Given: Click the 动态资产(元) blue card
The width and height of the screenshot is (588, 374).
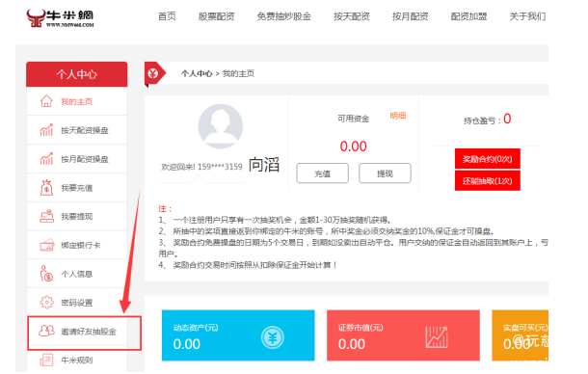Looking at the screenshot, I should pyautogui.click(x=238, y=335).
